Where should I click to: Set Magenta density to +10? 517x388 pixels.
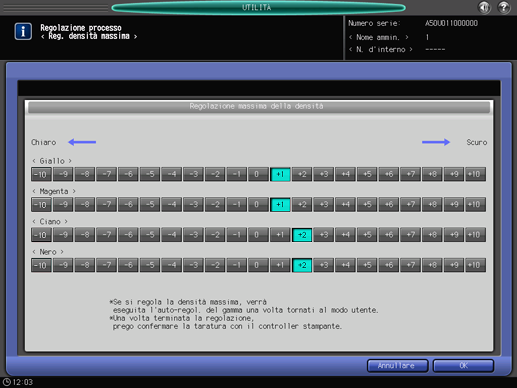[475, 205]
